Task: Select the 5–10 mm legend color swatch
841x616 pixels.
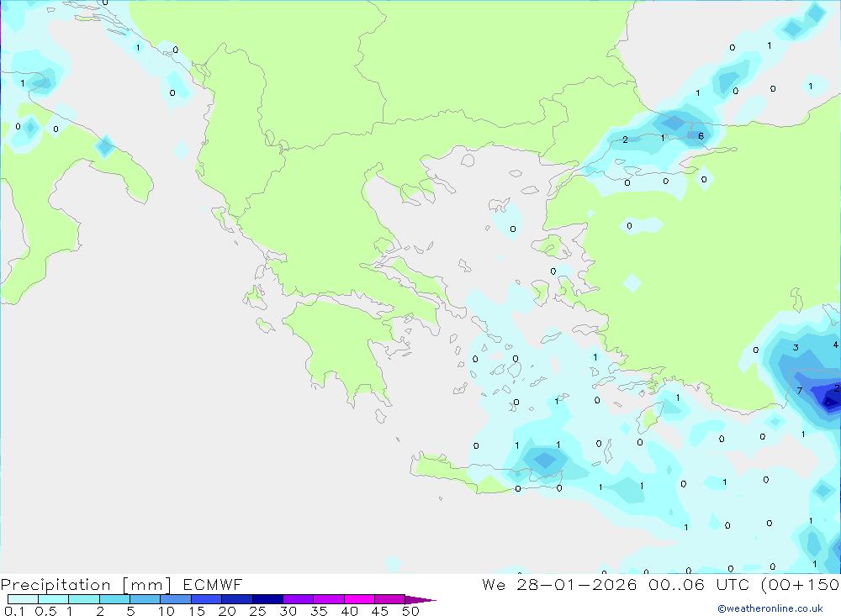Action: coord(145,599)
